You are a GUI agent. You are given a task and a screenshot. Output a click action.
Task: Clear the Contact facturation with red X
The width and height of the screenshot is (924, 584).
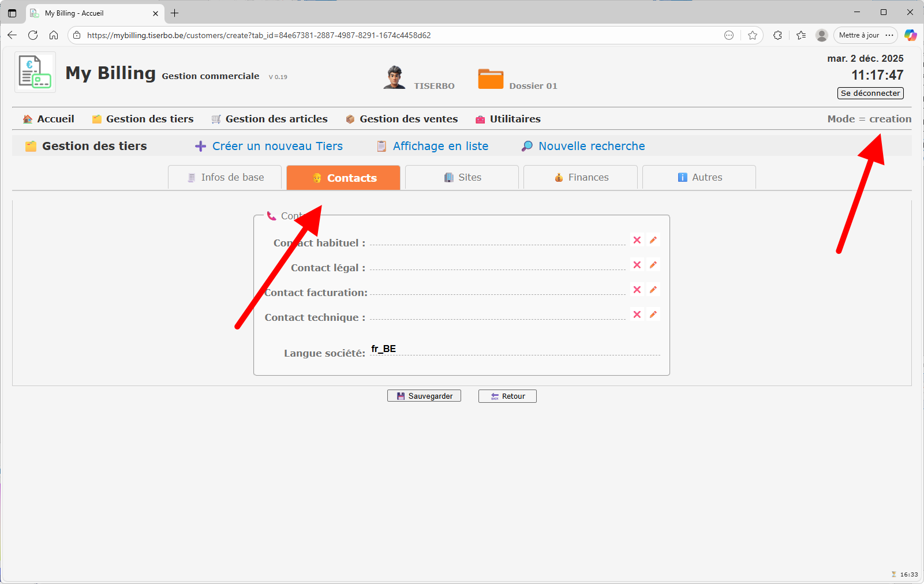pos(637,290)
